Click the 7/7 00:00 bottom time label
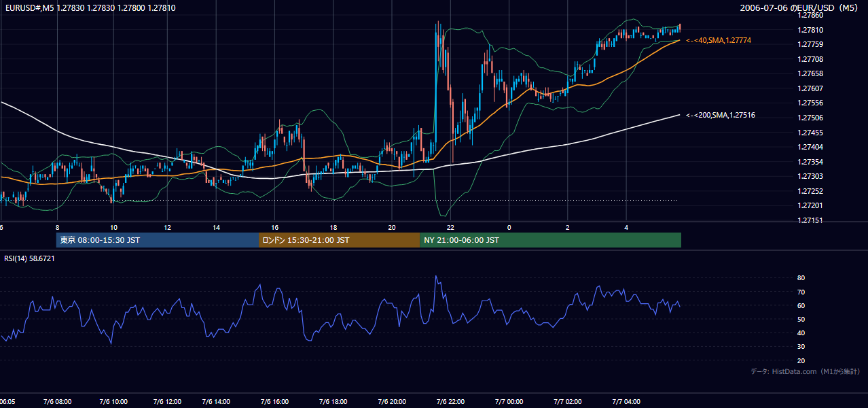Screen dimensions: 868x408 click(x=508, y=402)
